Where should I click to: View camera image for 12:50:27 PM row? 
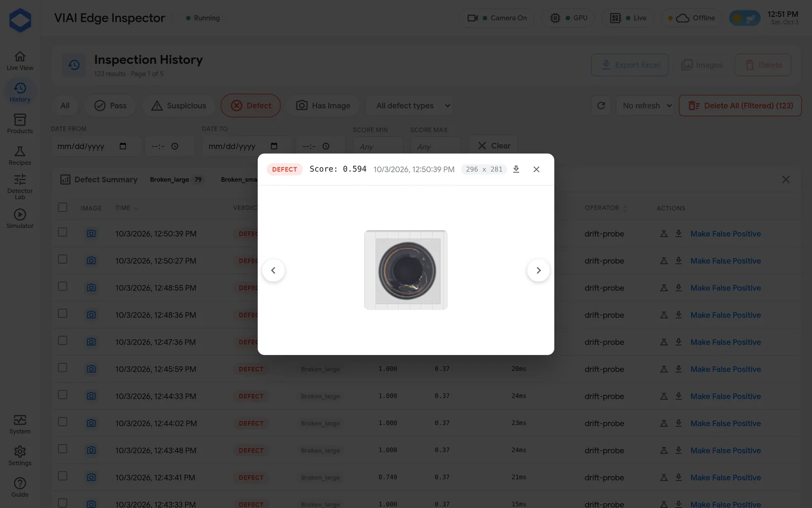pos(91,261)
